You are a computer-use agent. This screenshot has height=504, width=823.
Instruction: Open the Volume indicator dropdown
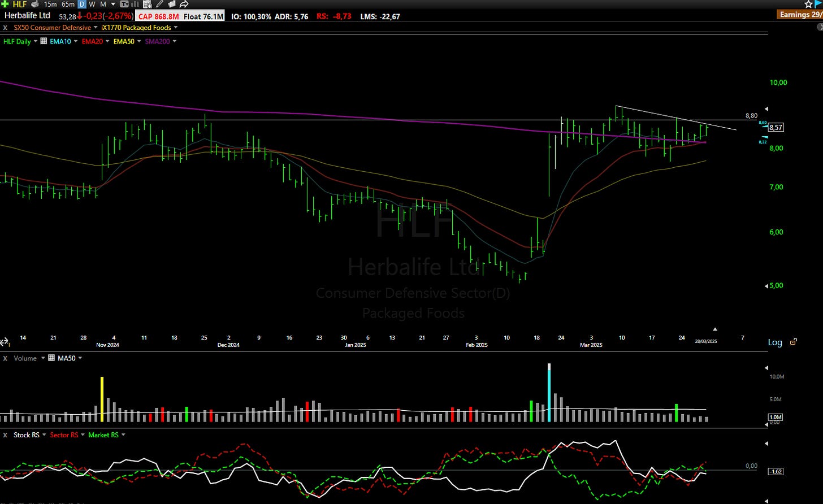coord(43,358)
